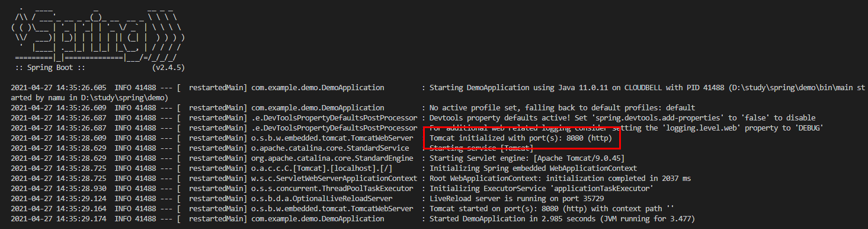Click the timestamp '2021-04-27 14:35:29.174'
This screenshot has height=229, width=868.
59,219
